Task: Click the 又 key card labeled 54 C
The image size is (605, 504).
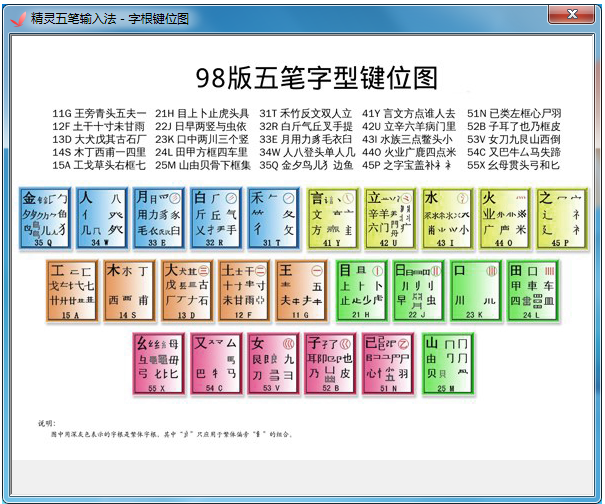Action: click(x=216, y=364)
